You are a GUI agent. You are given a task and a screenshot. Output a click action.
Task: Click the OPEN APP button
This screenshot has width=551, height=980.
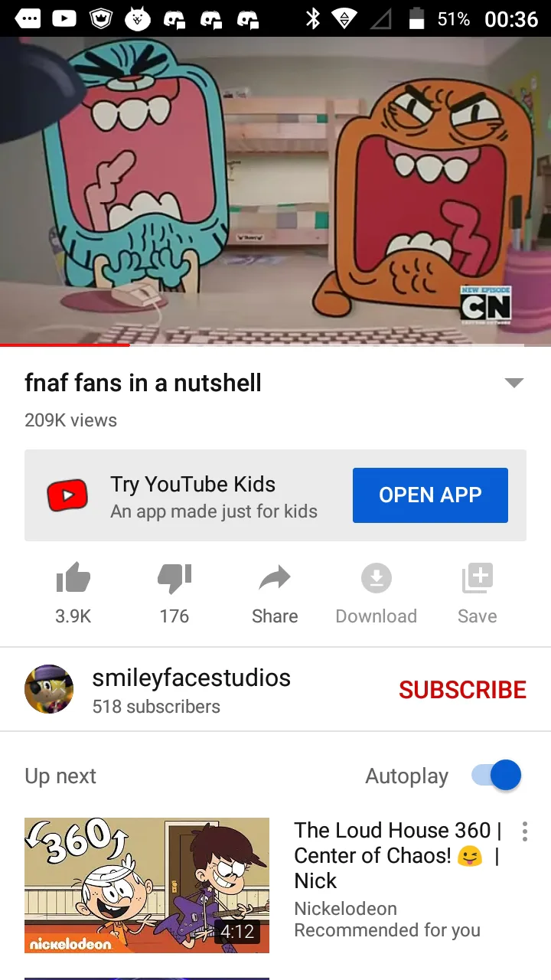(430, 495)
